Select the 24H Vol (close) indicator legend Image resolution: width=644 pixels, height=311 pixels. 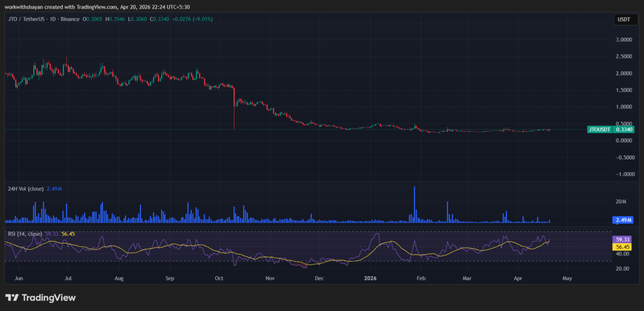coord(25,189)
